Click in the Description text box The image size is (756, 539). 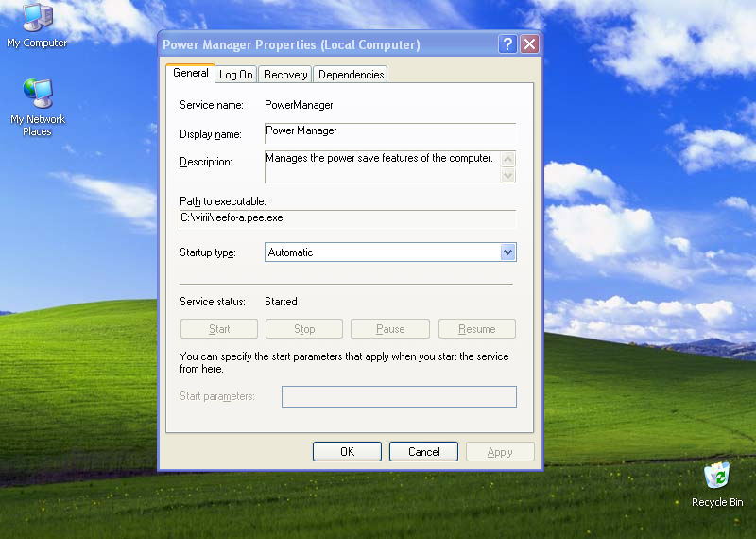coord(383,167)
